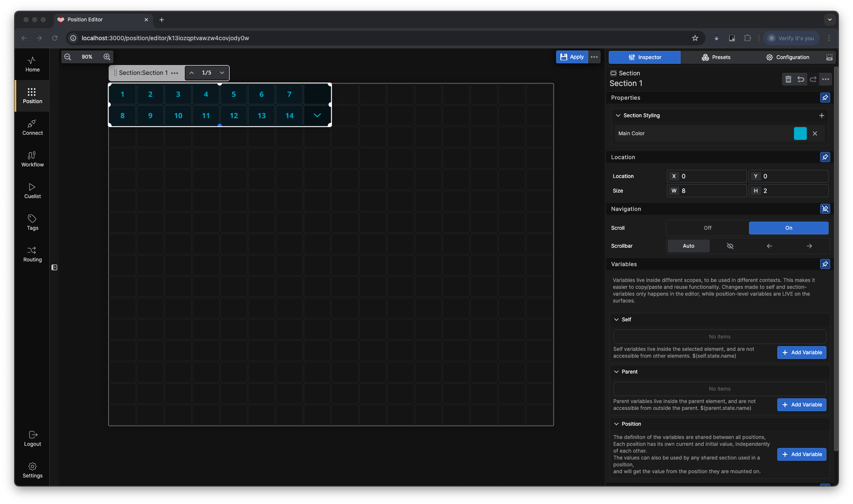
Task: Open the Routing page
Action: (x=32, y=254)
